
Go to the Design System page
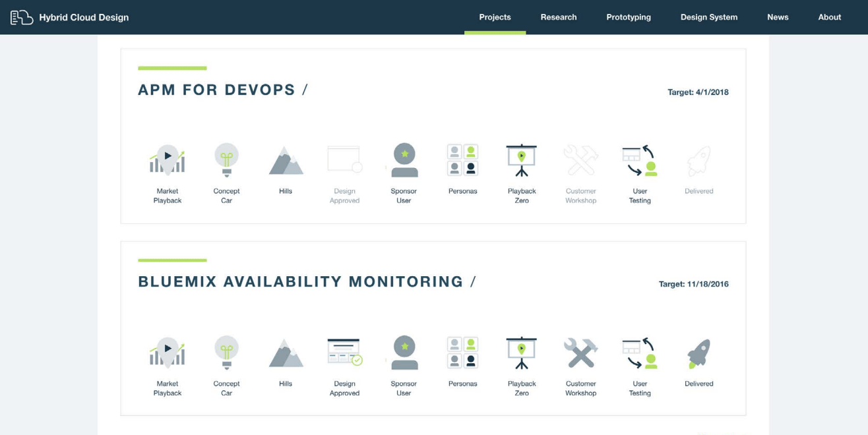(x=709, y=16)
